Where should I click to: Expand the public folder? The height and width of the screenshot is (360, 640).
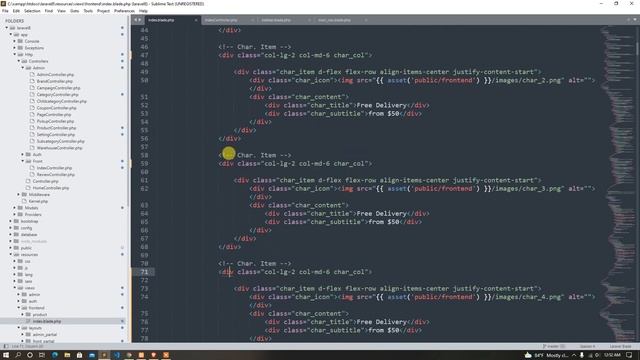coord(11,248)
